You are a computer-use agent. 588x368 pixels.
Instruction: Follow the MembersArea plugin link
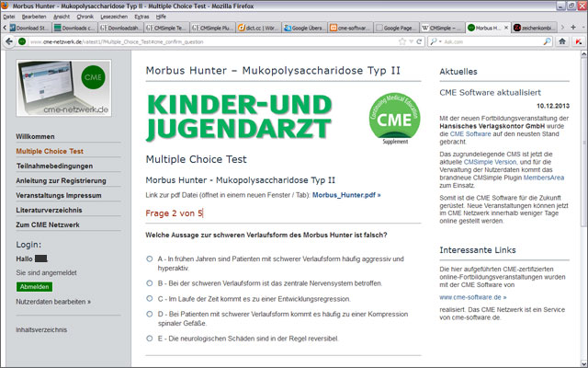543,178
